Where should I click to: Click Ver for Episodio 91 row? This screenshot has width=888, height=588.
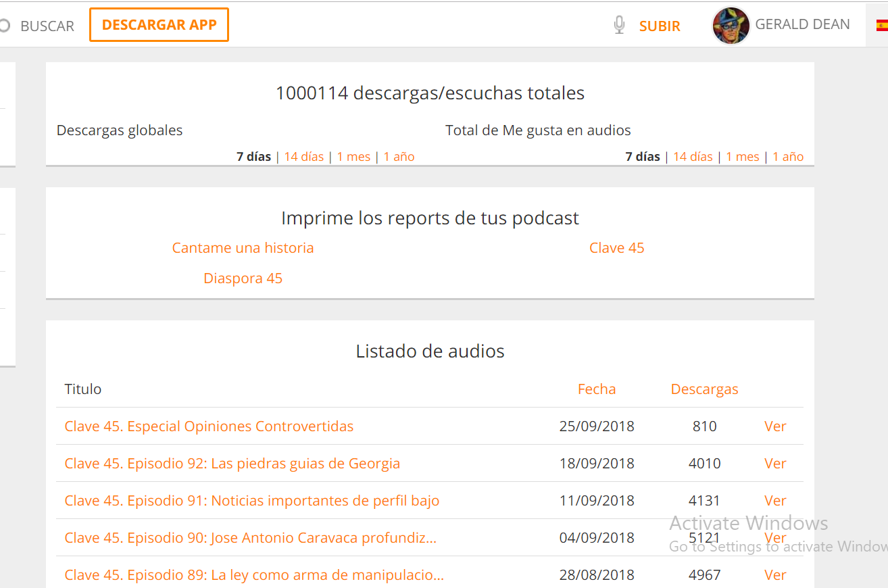coord(775,501)
